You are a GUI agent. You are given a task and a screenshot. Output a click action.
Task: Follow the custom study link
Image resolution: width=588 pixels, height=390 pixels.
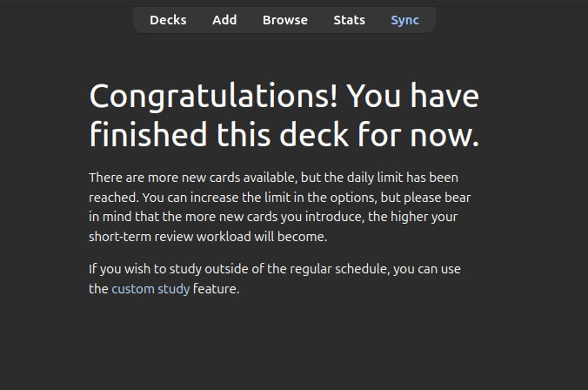point(150,289)
